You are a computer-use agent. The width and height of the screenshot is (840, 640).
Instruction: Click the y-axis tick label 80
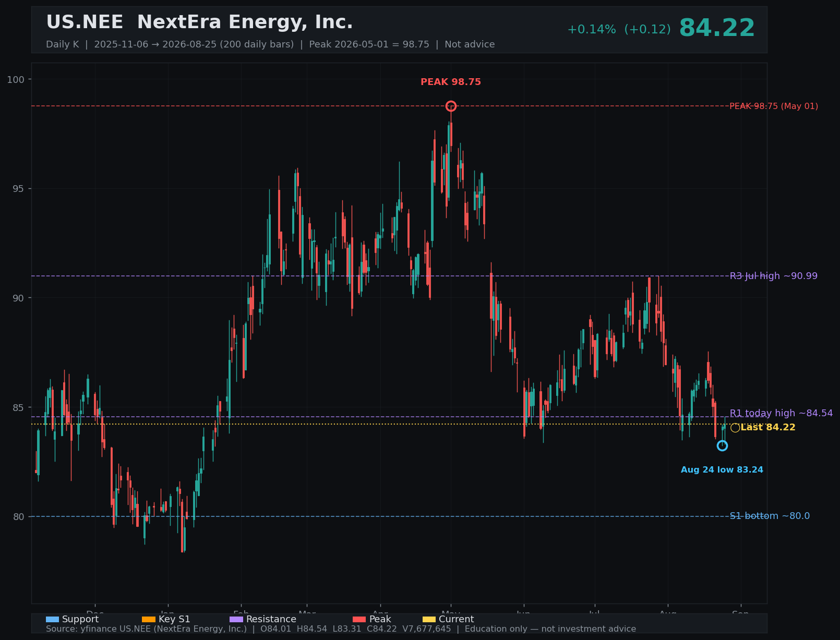tap(18, 516)
